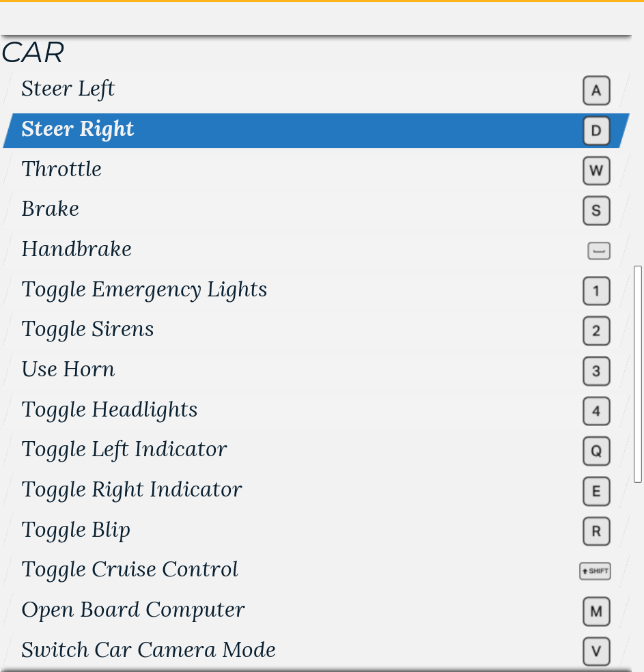
Task: Click the A key icon for Steer Left
Action: (596, 91)
